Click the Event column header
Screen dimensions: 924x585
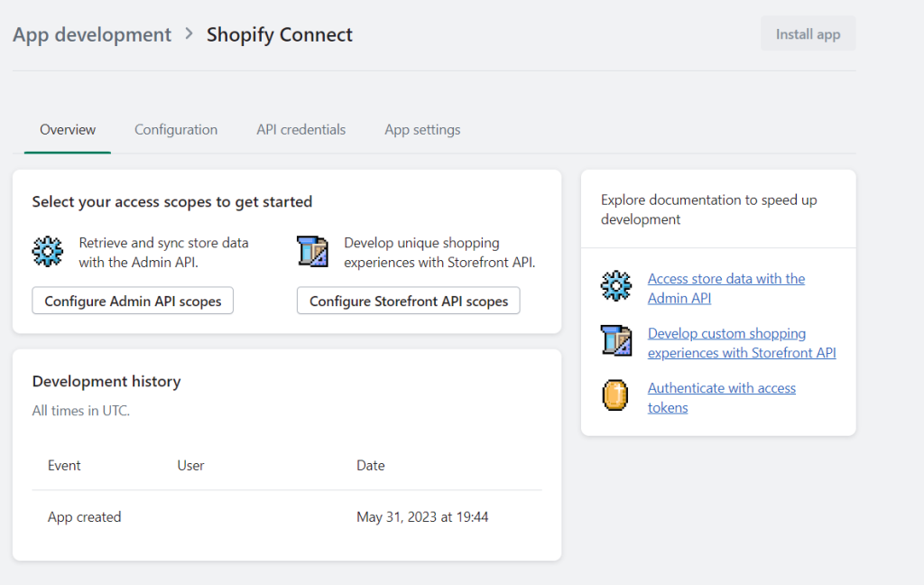click(x=64, y=465)
